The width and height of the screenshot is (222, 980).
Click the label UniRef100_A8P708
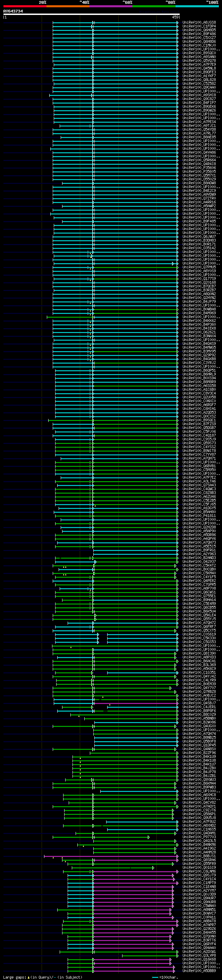[x=199, y=588]
